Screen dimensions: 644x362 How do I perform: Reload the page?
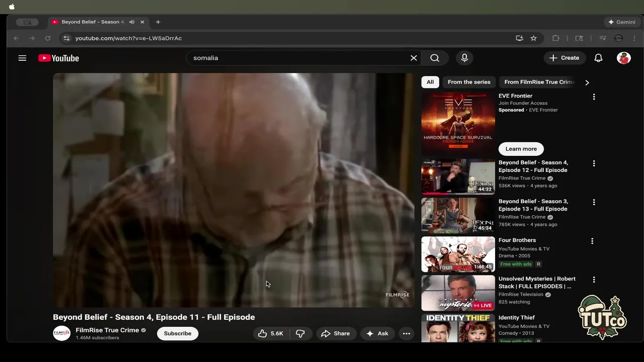(48, 38)
